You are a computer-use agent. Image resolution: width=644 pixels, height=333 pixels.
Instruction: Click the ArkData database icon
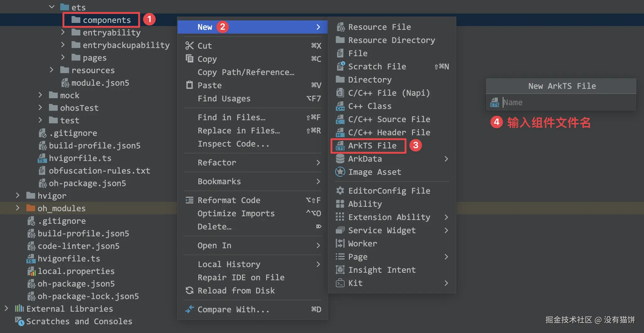point(340,159)
